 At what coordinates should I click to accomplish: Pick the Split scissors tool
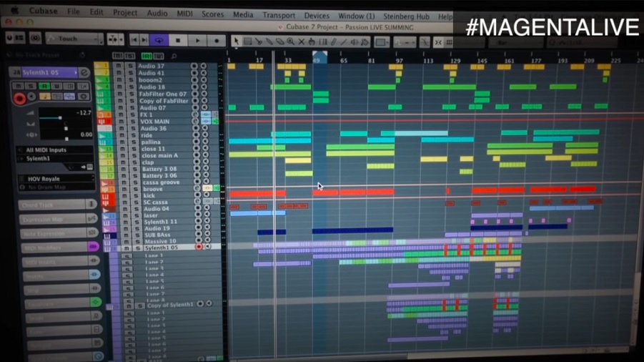[258, 41]
